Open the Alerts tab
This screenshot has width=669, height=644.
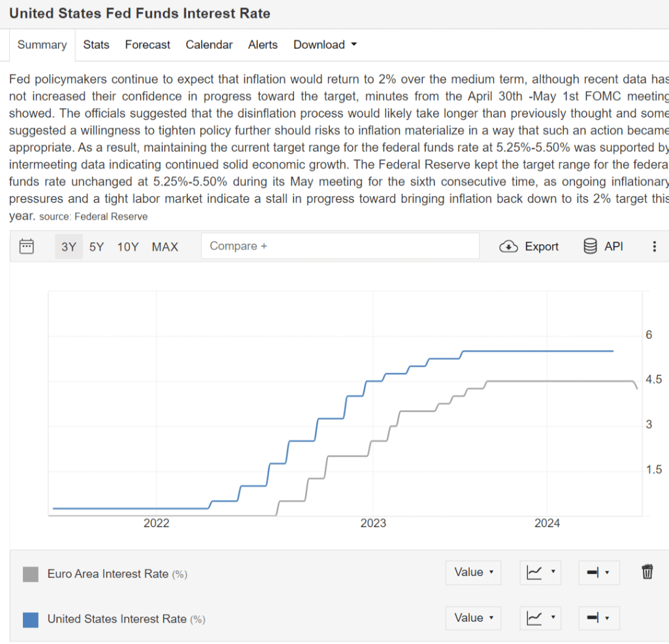pyautogui.click(x=263, y=44)
